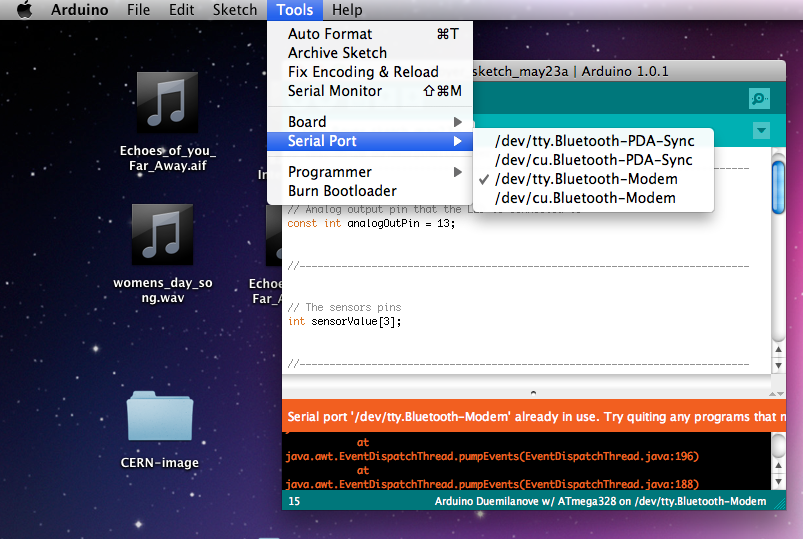Image resolution: width=803 pixels, height=539 pixels.
Task: Open the Arduino application menu
Action: 79,10
